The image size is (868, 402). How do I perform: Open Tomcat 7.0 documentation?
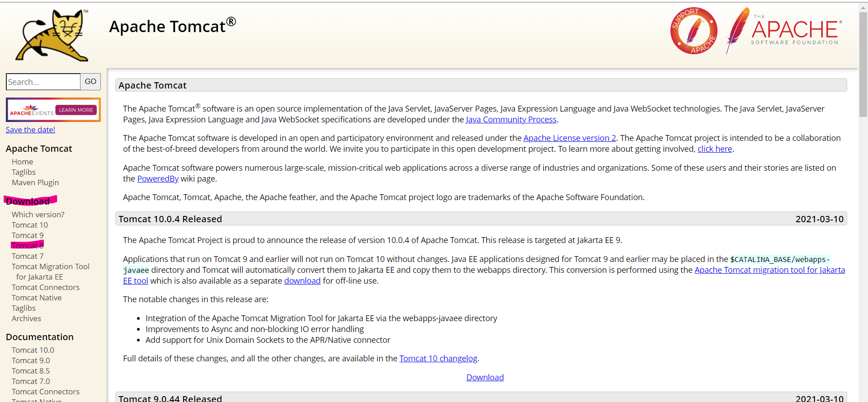(x=31, y=381)
